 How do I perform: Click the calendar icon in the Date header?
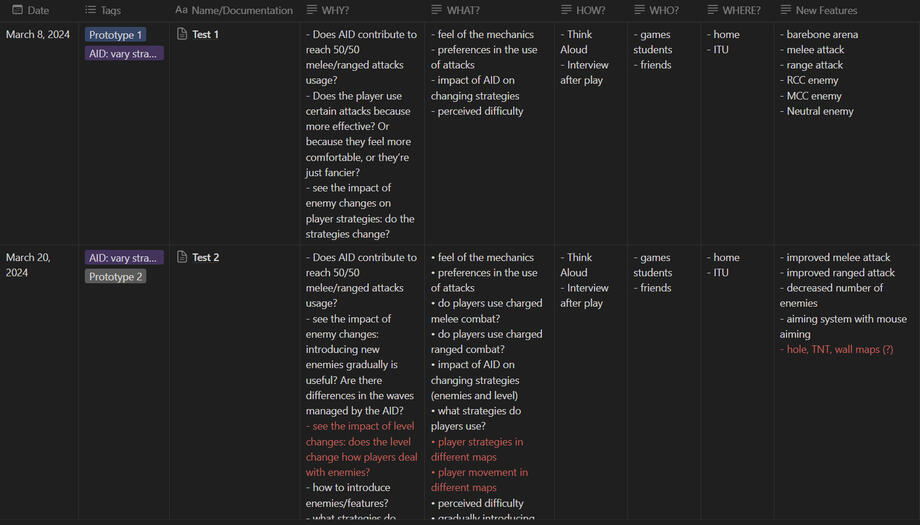click(x=17, y=10)
